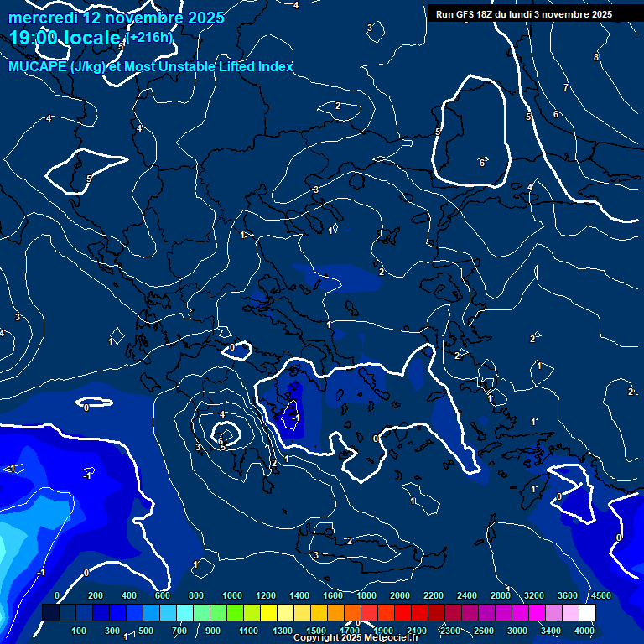Click the darkest navy swatch below 0
Screen dimensions: 644x644
[50, 612]
